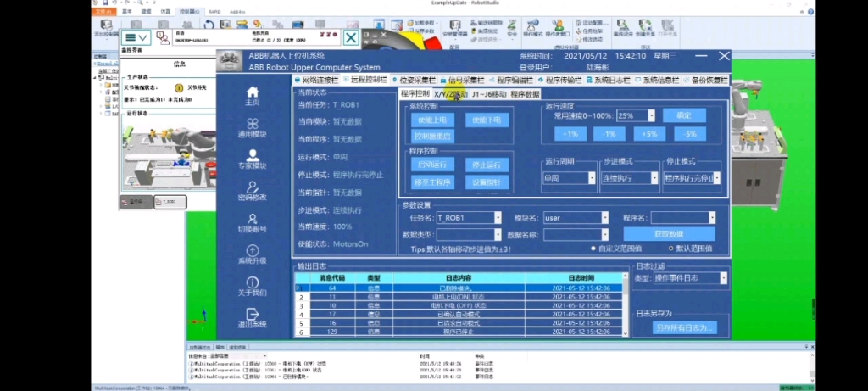Select T_ROB1 tab in FlexPendant bottom bar
868x391 pixels.
pos(170,202)
